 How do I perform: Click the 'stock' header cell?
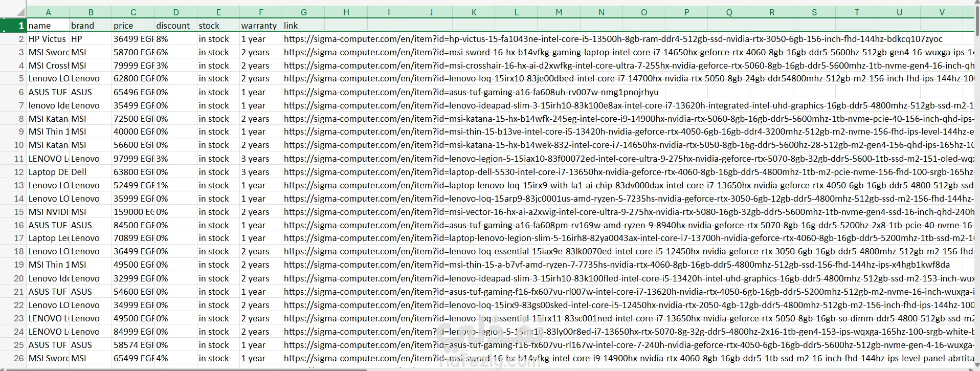[x=218, y=26]
